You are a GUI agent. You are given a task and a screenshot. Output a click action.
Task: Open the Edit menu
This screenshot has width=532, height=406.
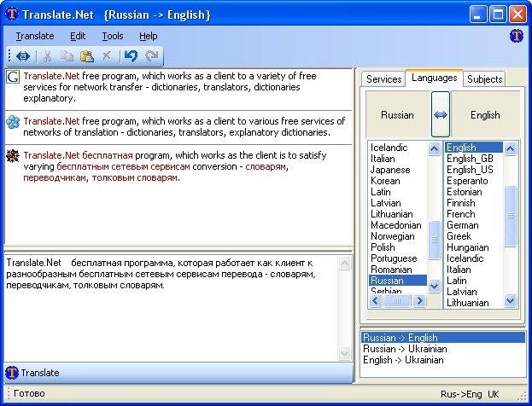click(78, 36)
